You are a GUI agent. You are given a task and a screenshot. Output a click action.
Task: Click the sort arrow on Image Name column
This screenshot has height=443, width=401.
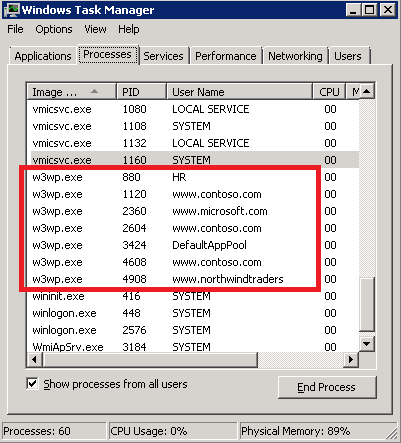point(95,91)
